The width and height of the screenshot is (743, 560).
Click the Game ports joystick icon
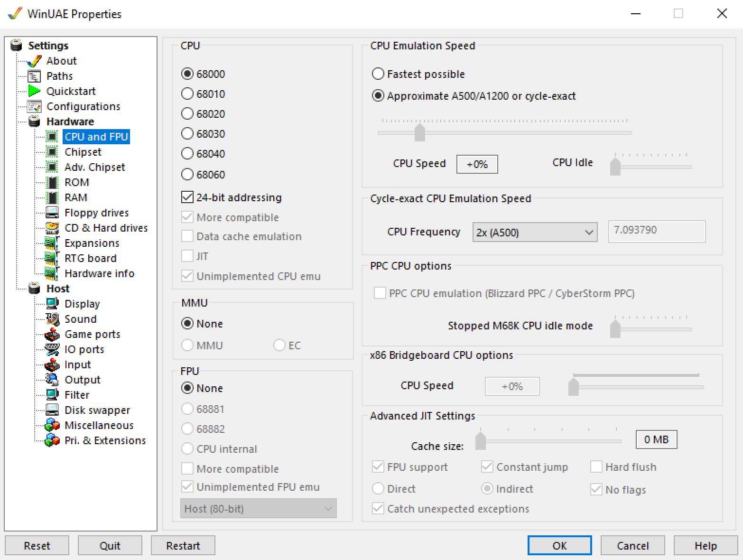[x=52, y=334]
